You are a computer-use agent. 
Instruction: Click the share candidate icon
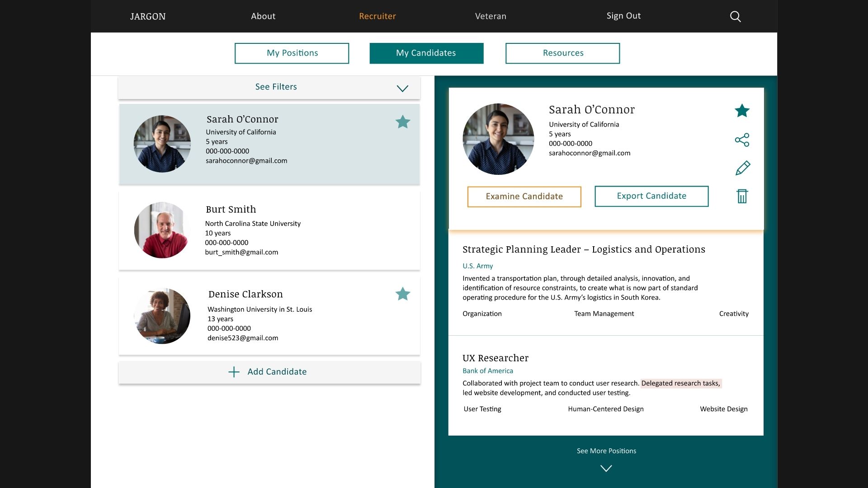click(x=742, y=140)
